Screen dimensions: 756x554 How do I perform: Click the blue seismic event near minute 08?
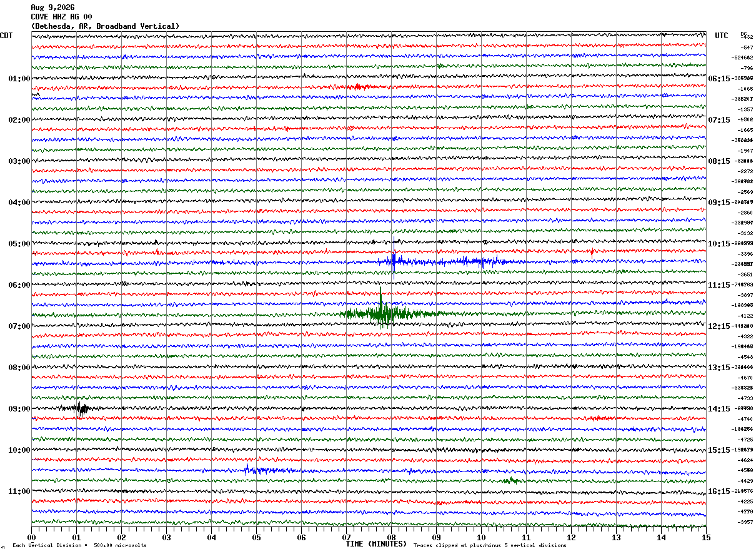(394, 261)
